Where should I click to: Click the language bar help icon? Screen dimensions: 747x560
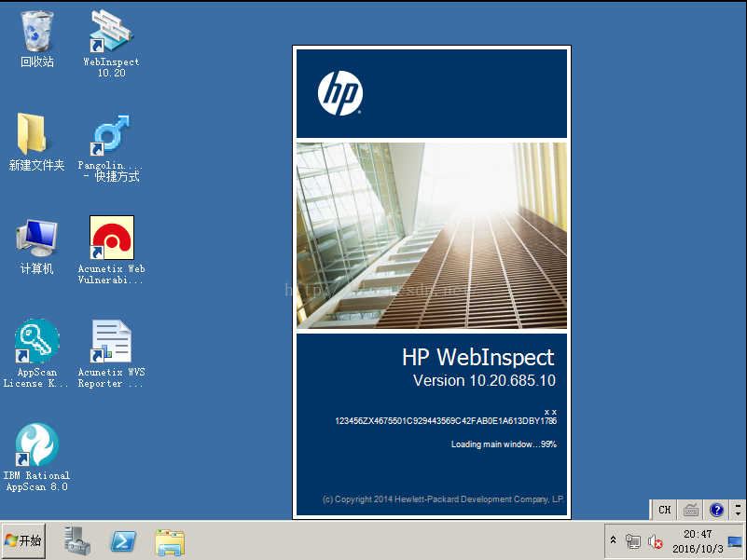[716, 510]
